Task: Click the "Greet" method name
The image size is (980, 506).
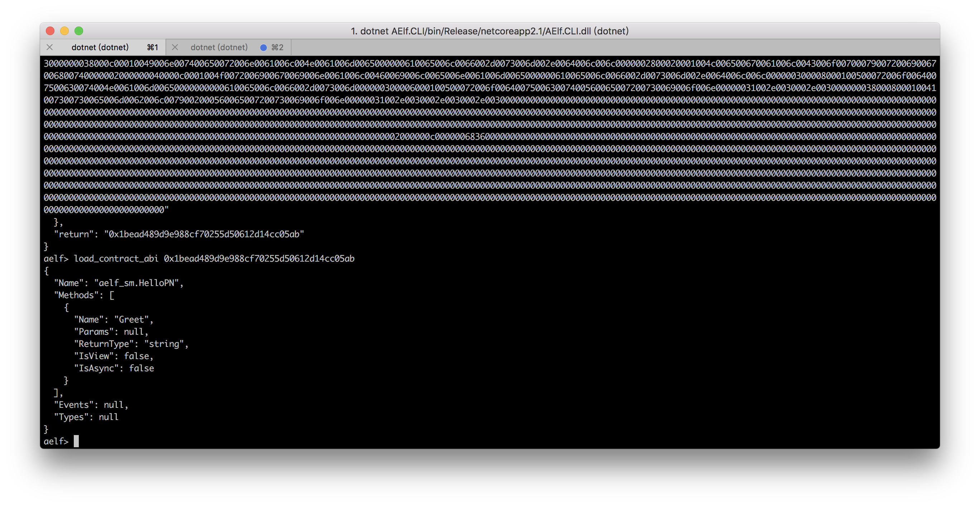Action: click(131, 319)
